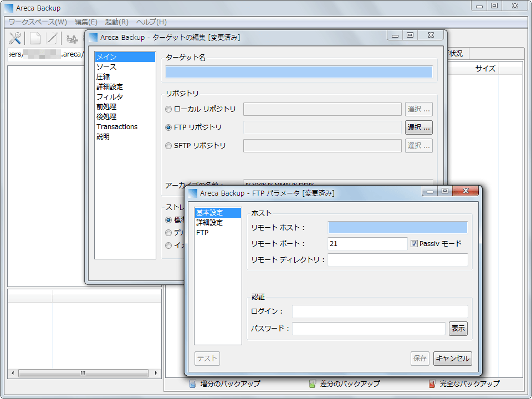The width and height of the screenshot is (532, 399).
Task: Select the 標準 storage radio button
Action: pos(168,220)
